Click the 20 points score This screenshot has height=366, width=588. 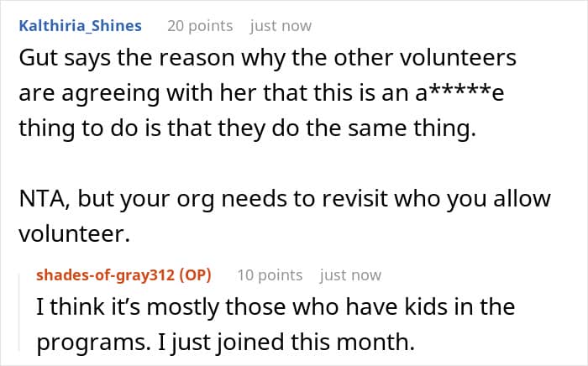tap(199, 25)
